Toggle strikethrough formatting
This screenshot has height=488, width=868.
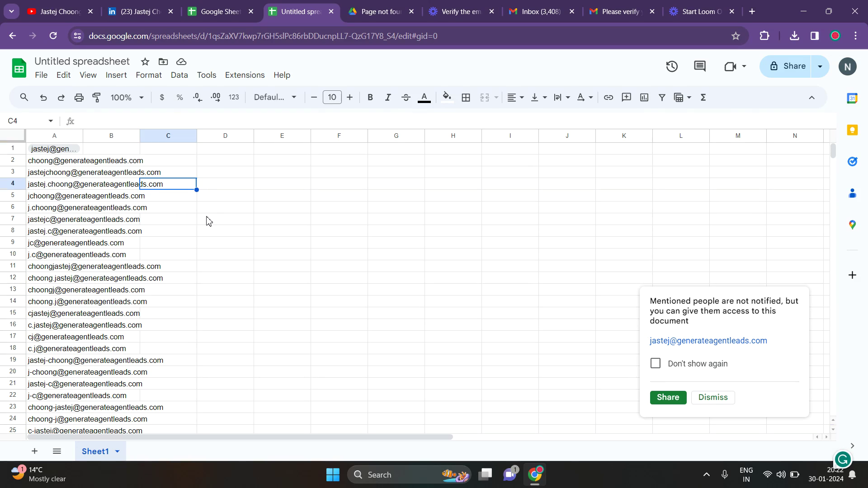[406, 97]
